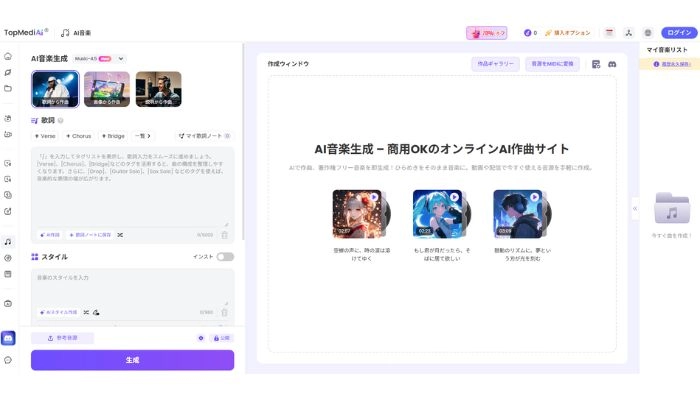This screenshot has width=700, height=400.
Task: Collapse the My Music List panel arrow
Action: [635, 208]
